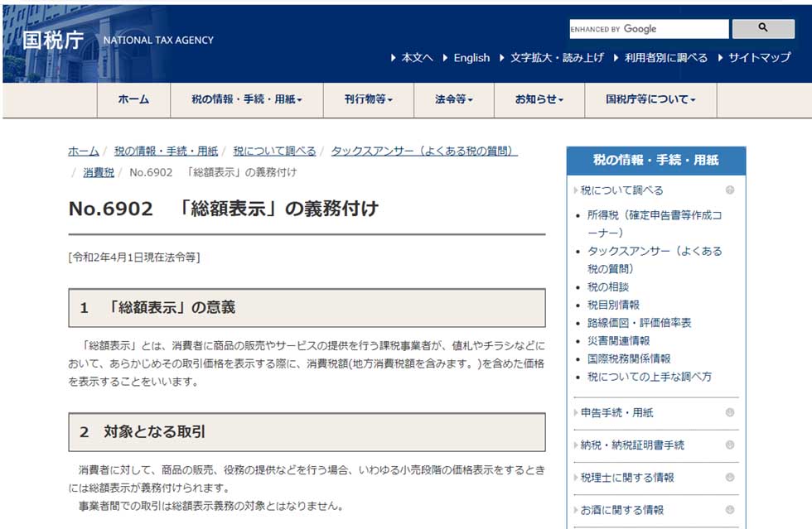This screenshot has height=529, width=812.
Task: Click page title No.6902「総額表示」の義務付け
Action: click(x=224, y=209)
